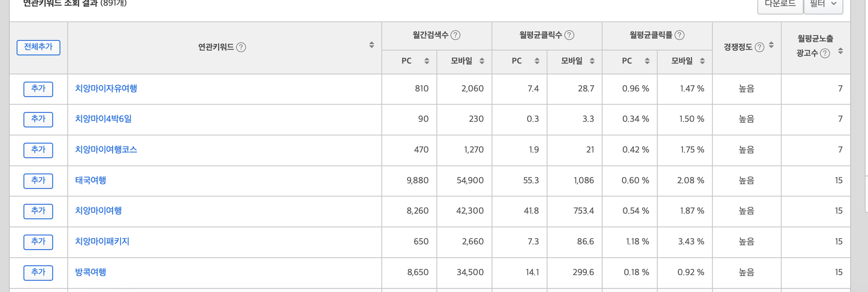
Task: Open help icon next to 월평균클릭수
Action: pyautogui.click(x=570, y=35)
